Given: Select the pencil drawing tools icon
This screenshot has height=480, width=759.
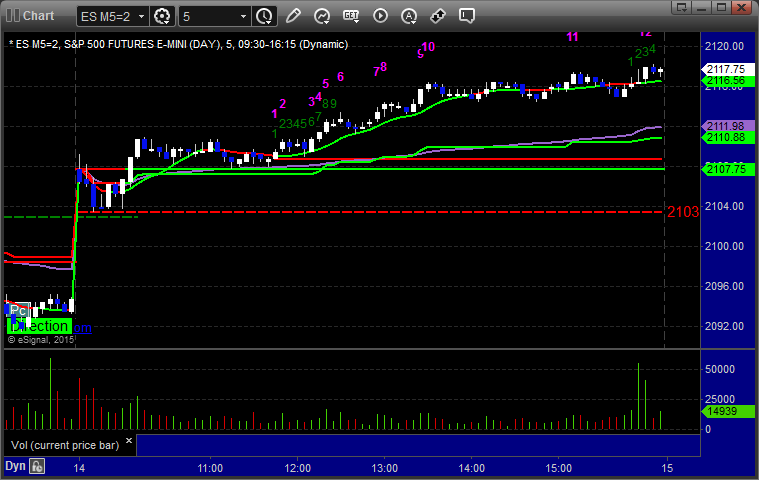Looking at the screenshot, I should (293, 16).
